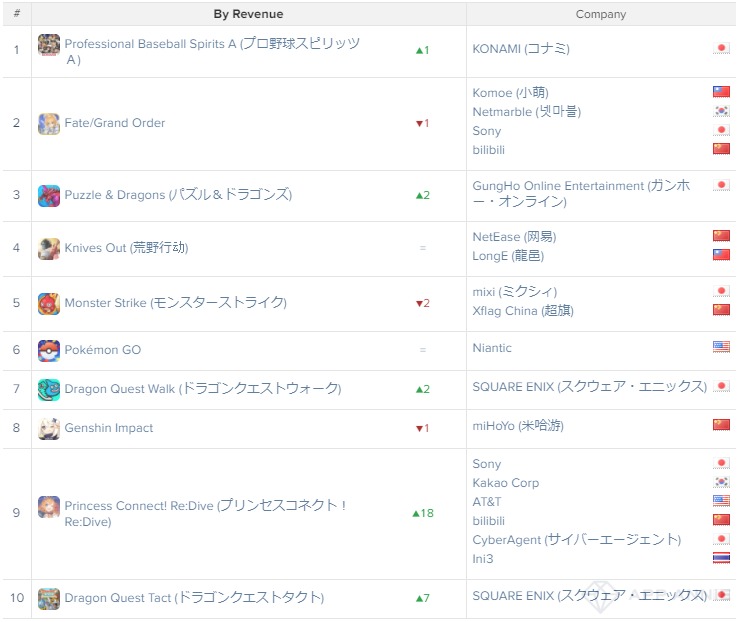Open the Puzzle & Dragons game link
Screen dimensions: 739x622
pos(178,195)
